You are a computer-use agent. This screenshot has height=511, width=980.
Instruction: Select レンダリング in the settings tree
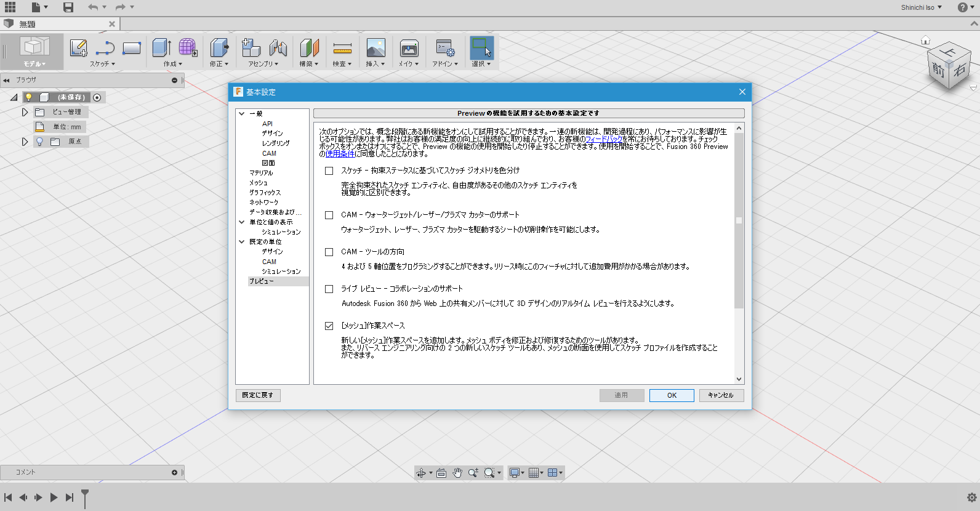pos(275,143)
